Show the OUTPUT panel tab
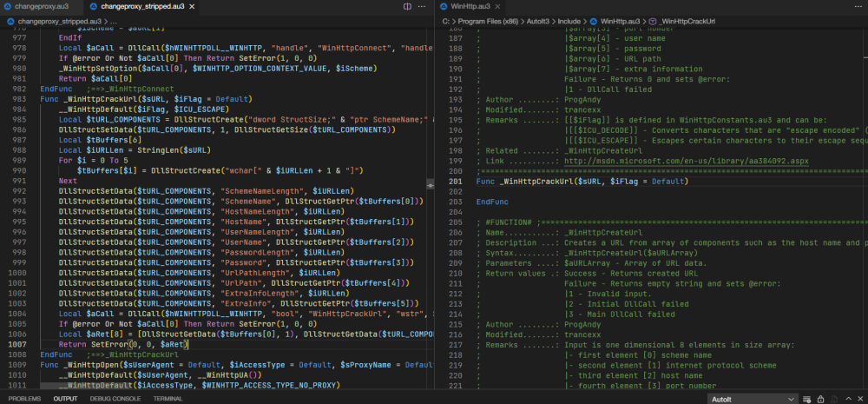868x404 pixels. coord(65,399)
